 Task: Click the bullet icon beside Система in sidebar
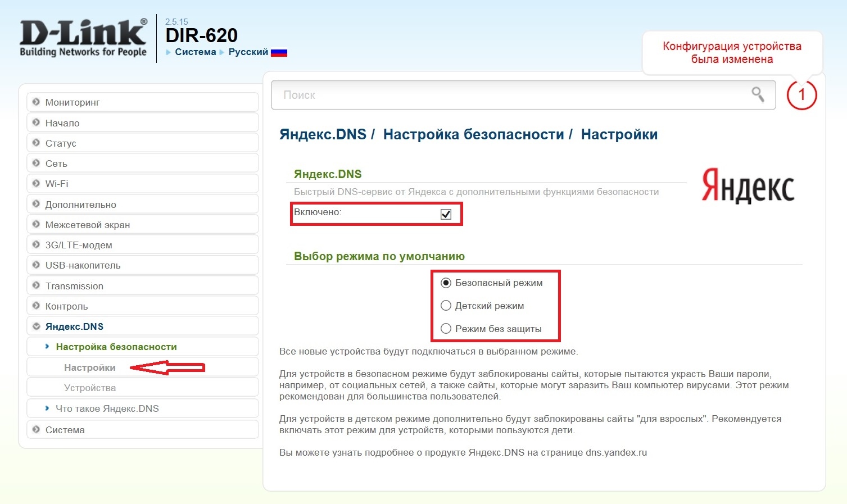point(36,430)
